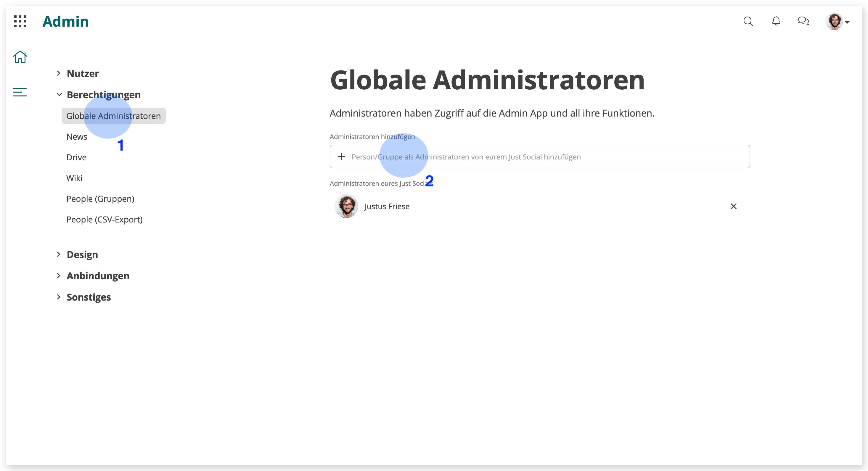Remove Justus Friese with the X icon
Image resolution: width=868 pixels, height=471 pixels.
[x=734, y=206]
